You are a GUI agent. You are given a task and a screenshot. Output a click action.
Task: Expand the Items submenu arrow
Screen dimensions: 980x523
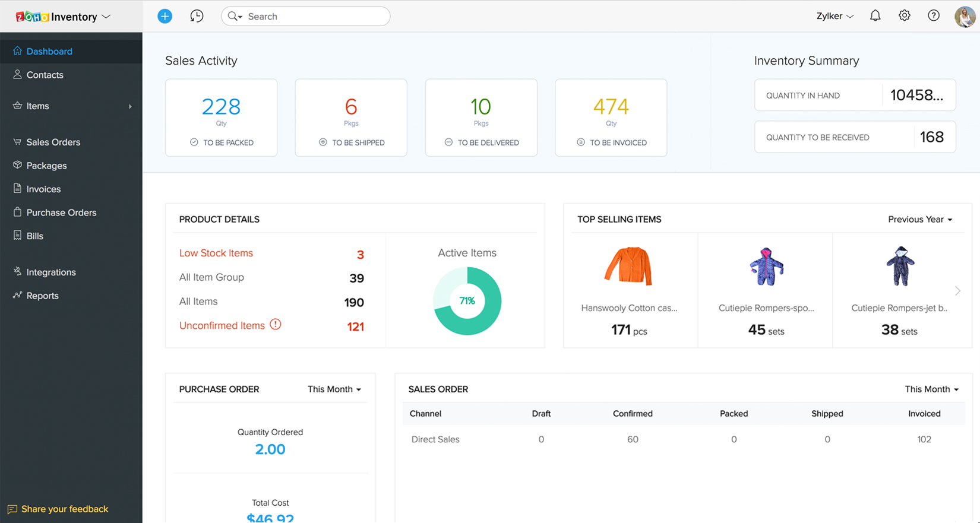(x=130, y=107)
